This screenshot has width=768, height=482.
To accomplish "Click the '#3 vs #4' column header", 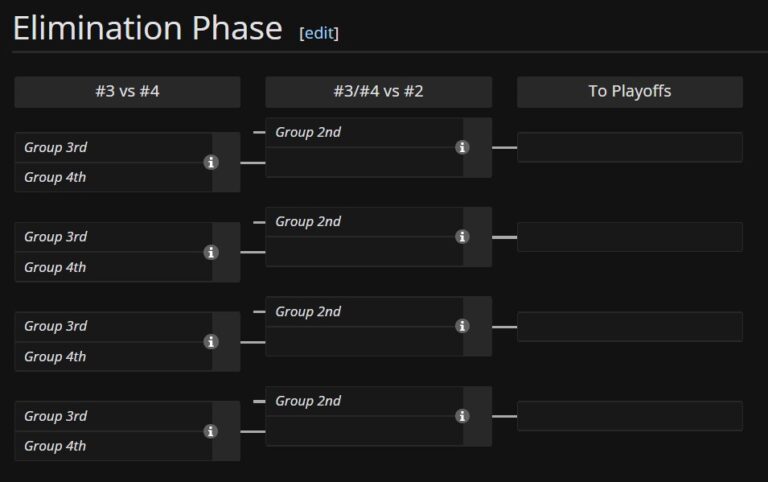I will 127,92.
